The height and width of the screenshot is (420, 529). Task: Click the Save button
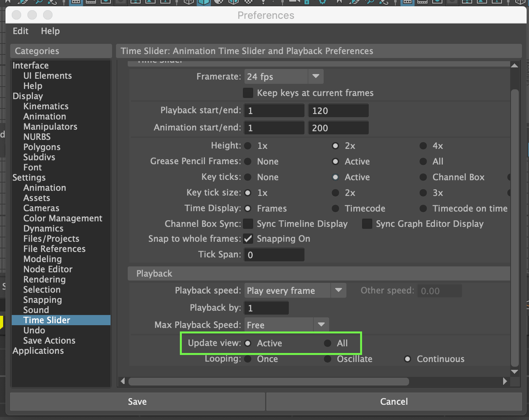pyautogui.click(x=137, y=401)
